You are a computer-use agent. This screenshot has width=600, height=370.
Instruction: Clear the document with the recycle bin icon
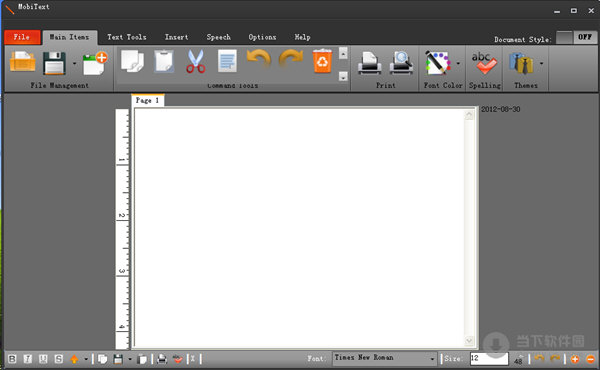pos(322,61)
